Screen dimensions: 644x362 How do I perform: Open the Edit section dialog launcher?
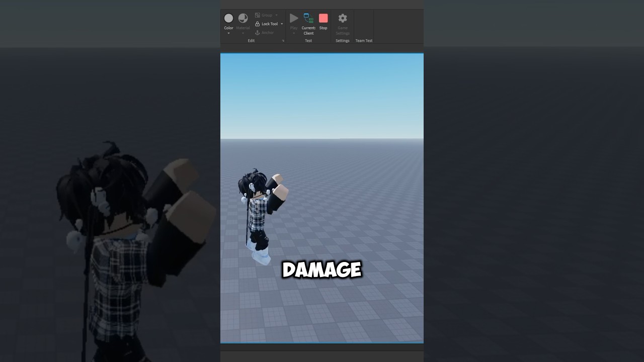point(283,41)
